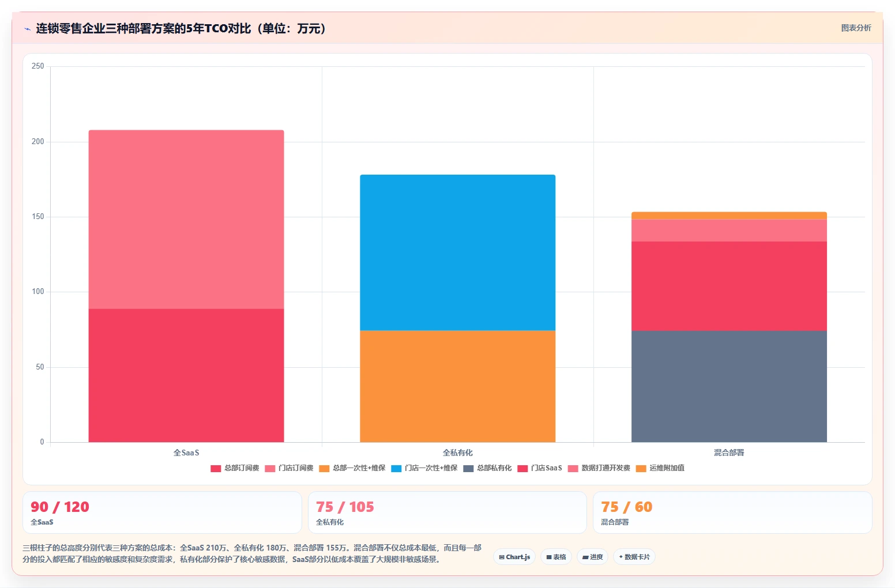Click the 图表分析 badge in the header
Screen dimensions: 895x588
pyautogui.click(x=856, y=28)
